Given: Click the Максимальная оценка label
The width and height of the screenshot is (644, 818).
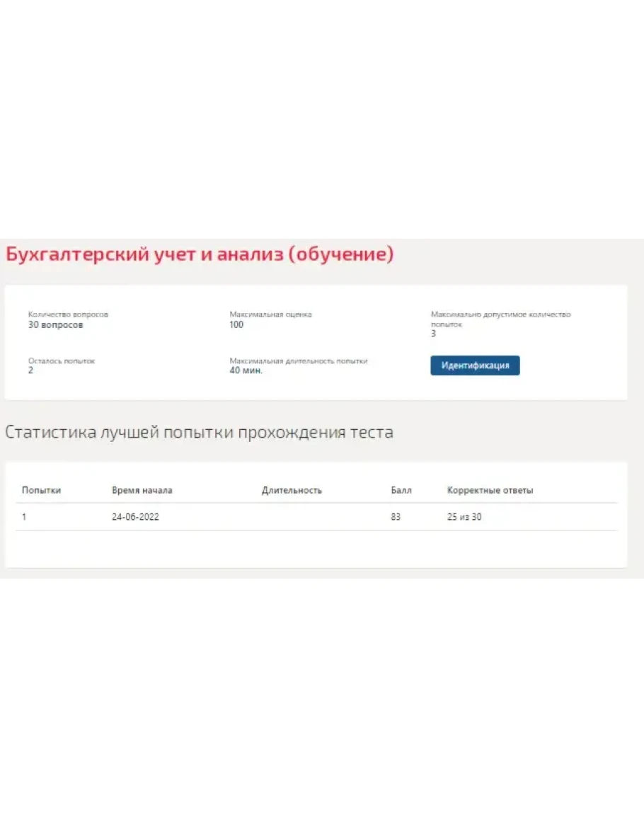Looking at the screenshot, I should (270, 314).
